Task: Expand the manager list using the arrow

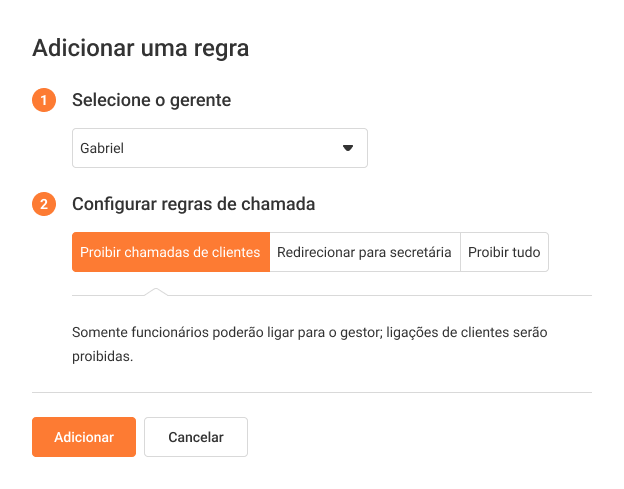Action: click(348, 148)
